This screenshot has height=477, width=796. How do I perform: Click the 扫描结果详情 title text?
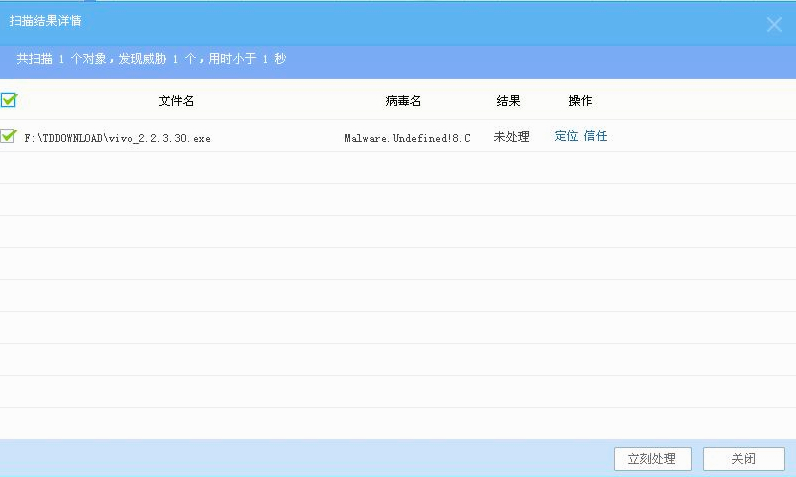coord(45,21)
